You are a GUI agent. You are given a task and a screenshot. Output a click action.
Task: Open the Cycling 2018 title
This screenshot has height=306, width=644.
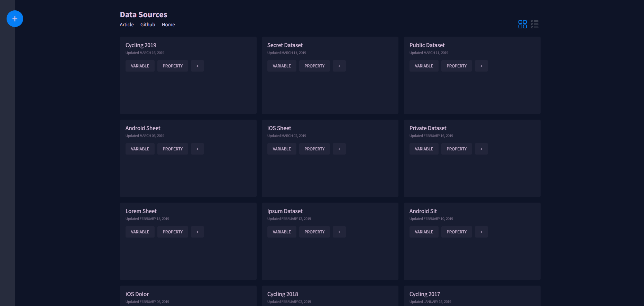tap(283, 294)
